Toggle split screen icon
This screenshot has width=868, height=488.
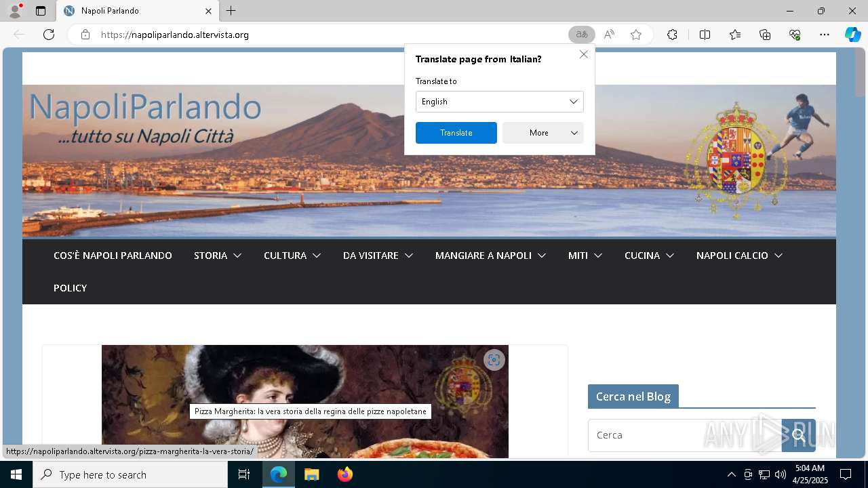pos(705,35)
